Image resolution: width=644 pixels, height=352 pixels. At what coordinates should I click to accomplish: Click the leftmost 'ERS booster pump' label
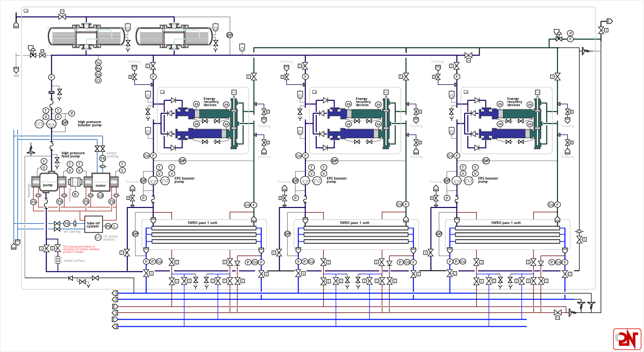coord(184,180)
